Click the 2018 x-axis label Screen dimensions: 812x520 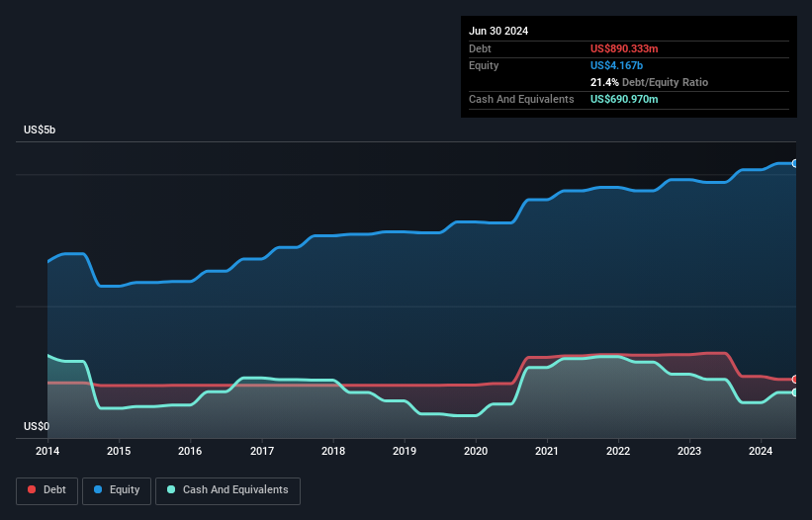333,451
